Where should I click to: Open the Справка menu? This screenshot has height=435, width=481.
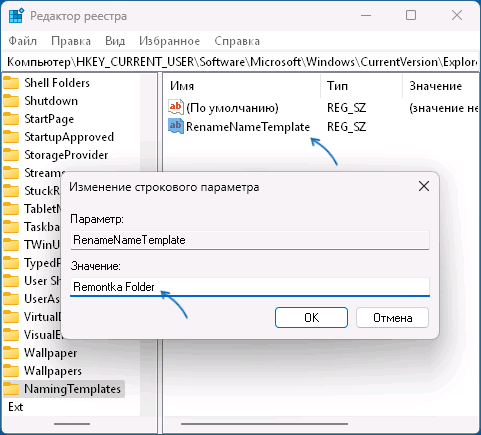click(x=237, y=41)
